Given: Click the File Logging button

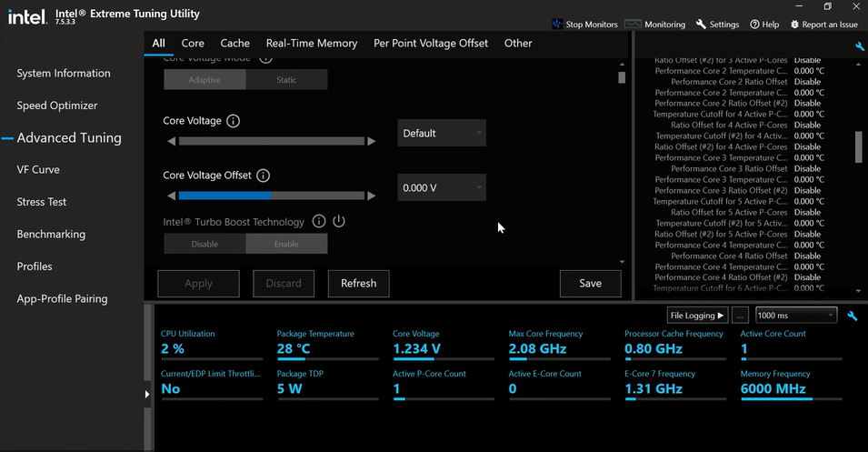Looking at the screenshot, I should tap(697, 316).
